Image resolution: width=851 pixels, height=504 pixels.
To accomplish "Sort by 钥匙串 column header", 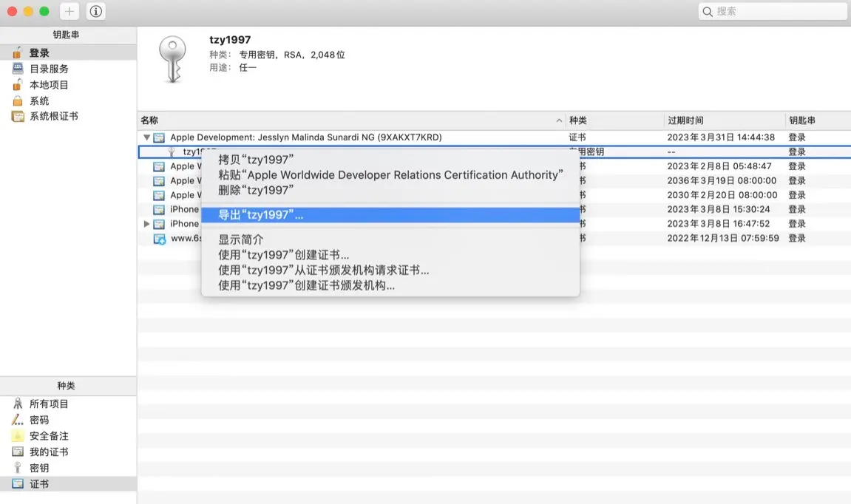I will tap(818, 120).
